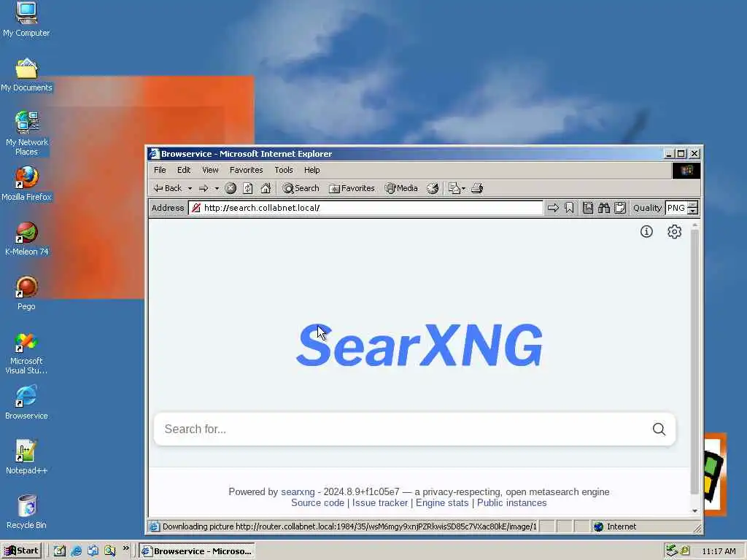Screen dimensions: 747x560
Task: Click the Stop loading icon
Action: coord(231,189)
